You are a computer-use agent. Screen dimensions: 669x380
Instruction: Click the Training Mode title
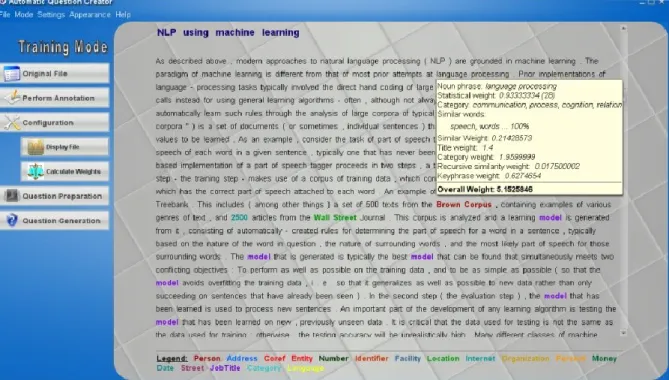(63, 47)
